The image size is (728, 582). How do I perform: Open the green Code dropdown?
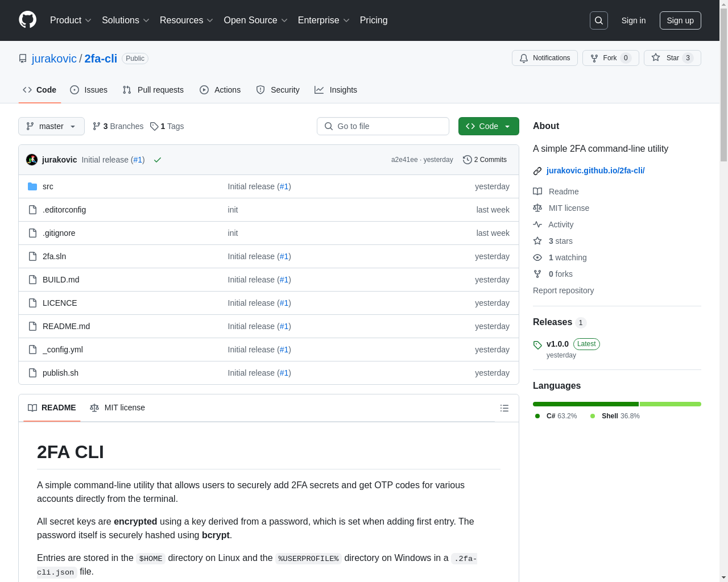pos(489,126)
